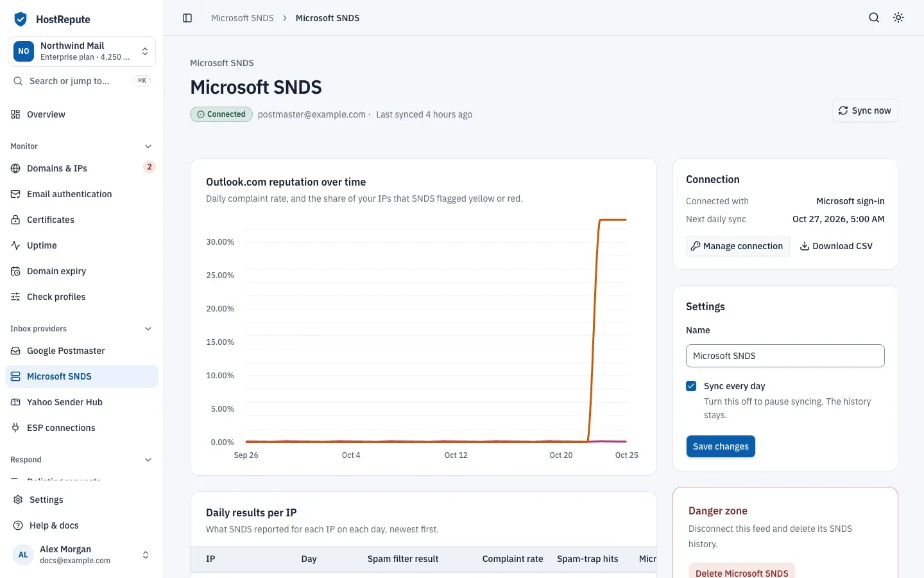The image size is (924, 578).
Task: Click Manage connection
Action: point(737,246)
